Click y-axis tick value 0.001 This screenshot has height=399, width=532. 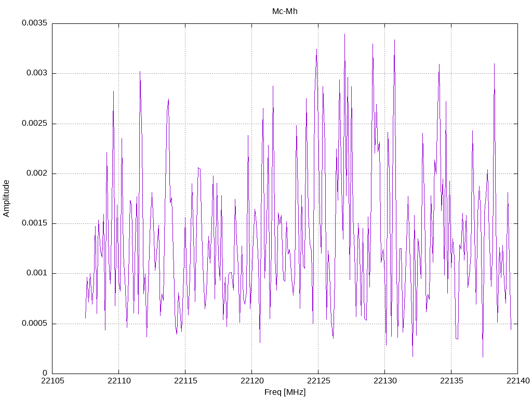(37, 273)
